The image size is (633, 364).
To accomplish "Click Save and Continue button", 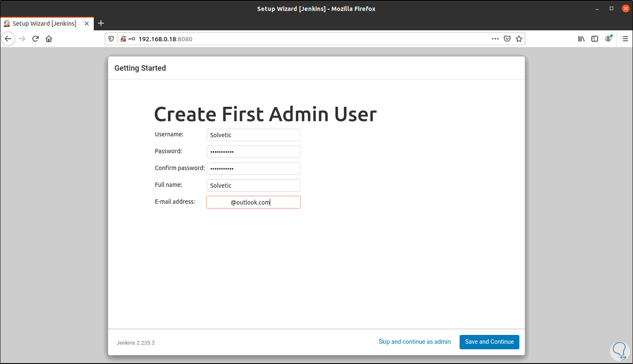I will click(489, 342).
